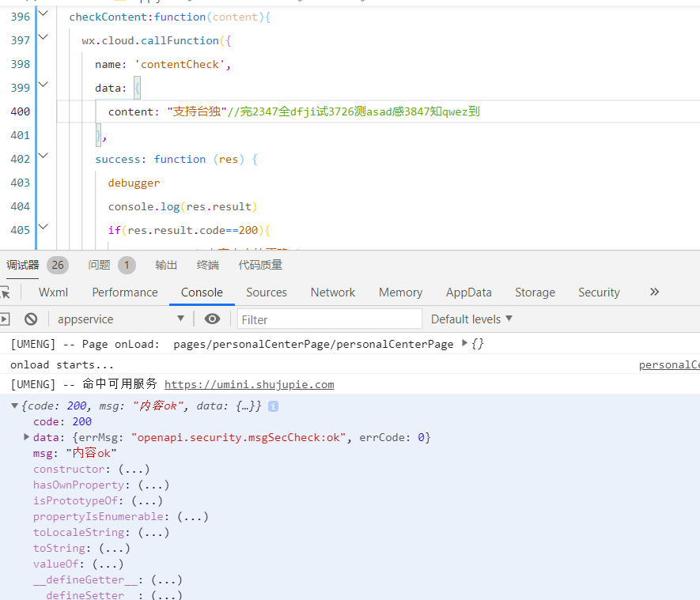Click line number 403 in gutter
The image size is (700, 600).
[x=20, y=183]
